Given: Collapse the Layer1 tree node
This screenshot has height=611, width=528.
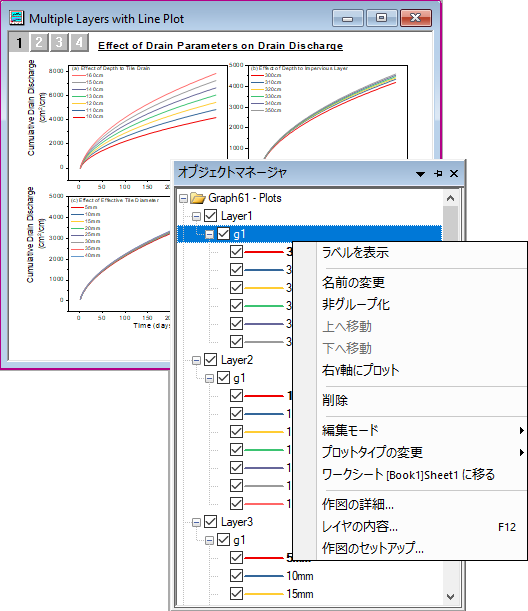Looking at the screenshot, I should [x=196, y=217].
